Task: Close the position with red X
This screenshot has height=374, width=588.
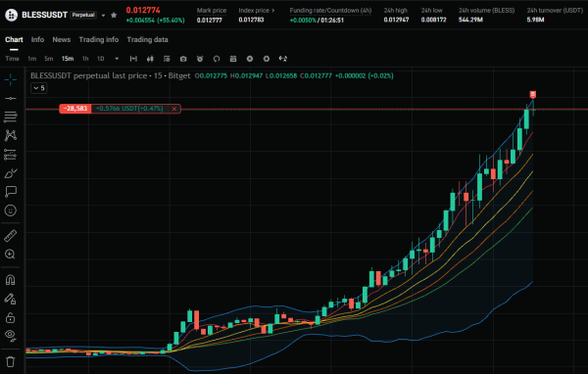Action: click(174, 109)
